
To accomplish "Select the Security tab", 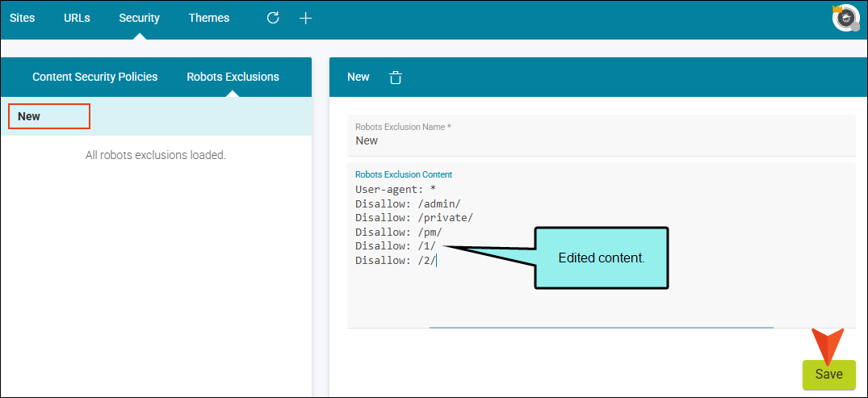I will click(x=140, y=18).
